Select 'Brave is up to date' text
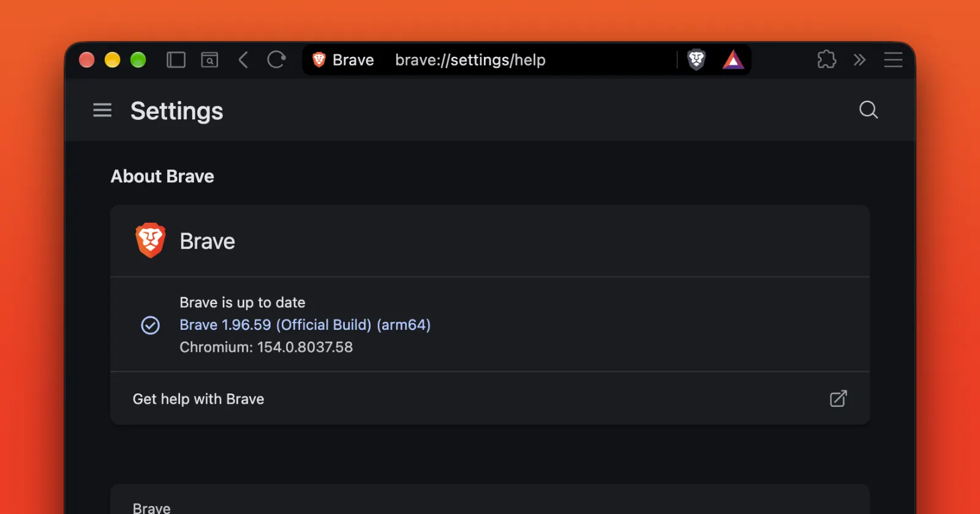The image size is (980, 514). [243, 302]
